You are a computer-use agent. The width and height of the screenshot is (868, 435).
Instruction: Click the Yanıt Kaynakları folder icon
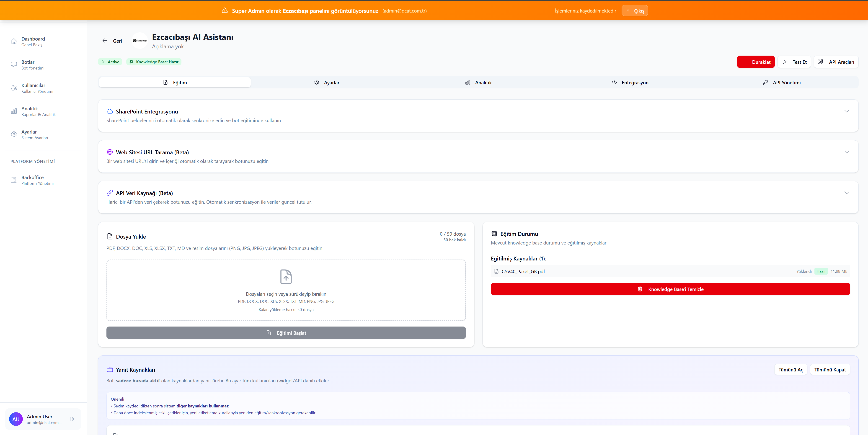[x=110, y=370]
